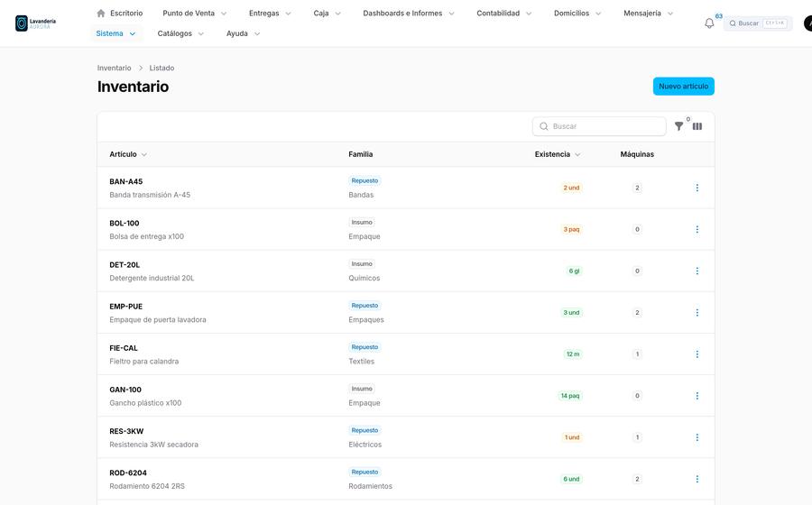This screenshot has height=505, width=812.
Task: Expand Dashboards e Informes menu
Action: click(409, 13)
